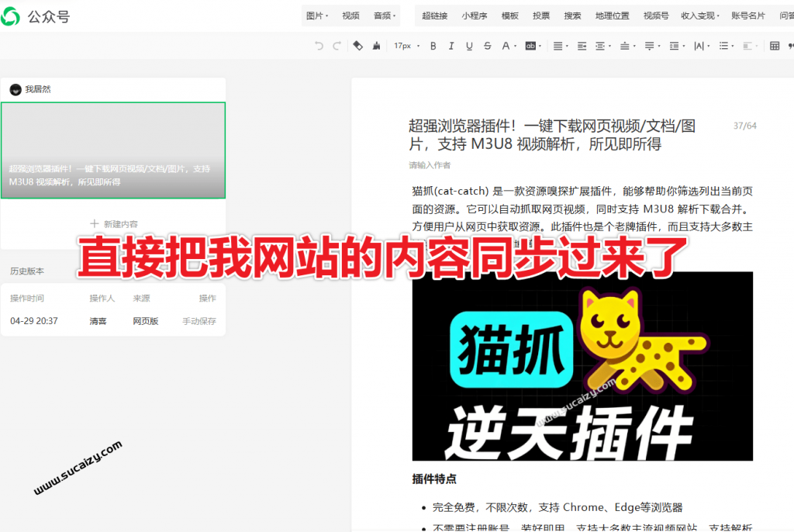This screenshot has width=794, height=532.
Task: Open the font color A dropdown
Action: pyautogui.click(x=509, y=46)
